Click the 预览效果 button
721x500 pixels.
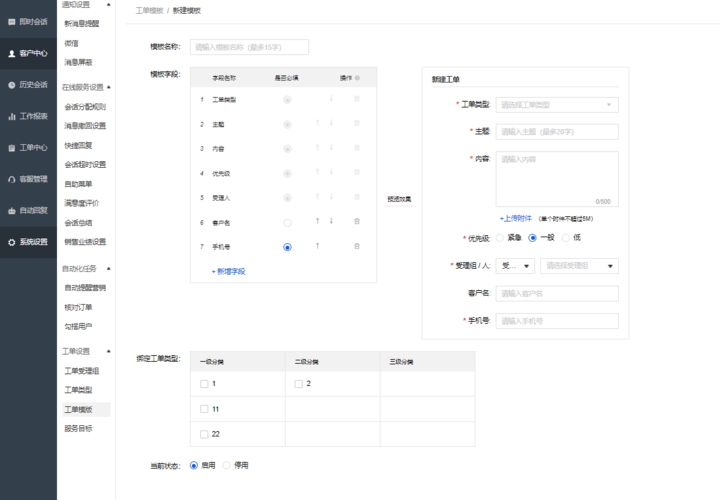(x=399, y=199)
